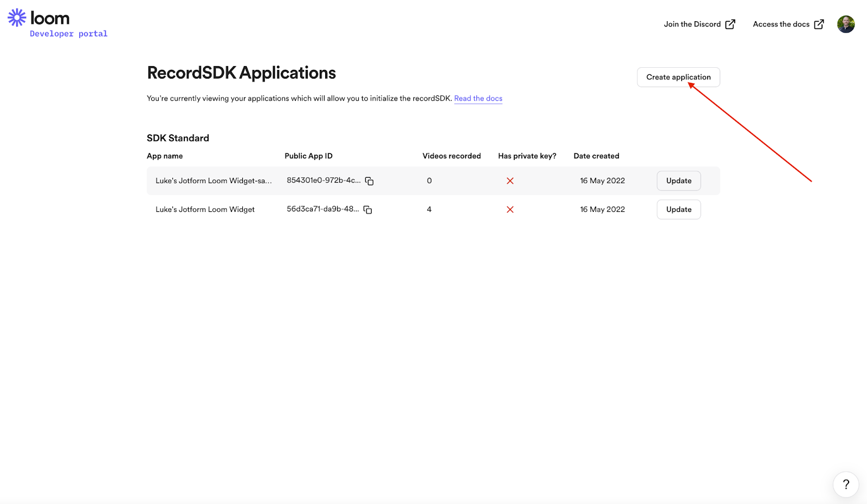
Task: Select the Luke's Jotform Loom Widget-sa... app name
Action: [x=213, y=181]
